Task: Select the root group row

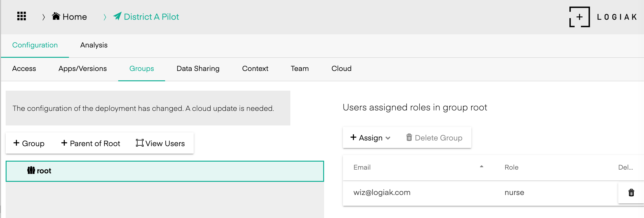Action: (x=164, y=171)
